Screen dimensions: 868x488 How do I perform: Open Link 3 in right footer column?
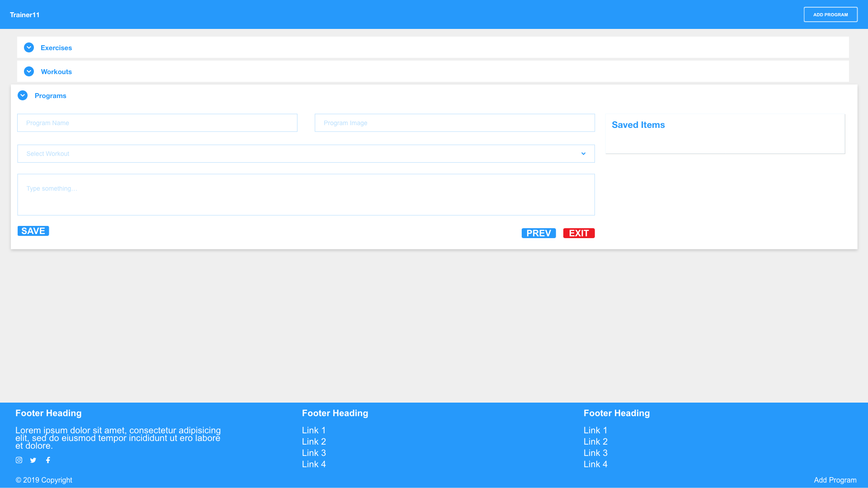point(595,453)
